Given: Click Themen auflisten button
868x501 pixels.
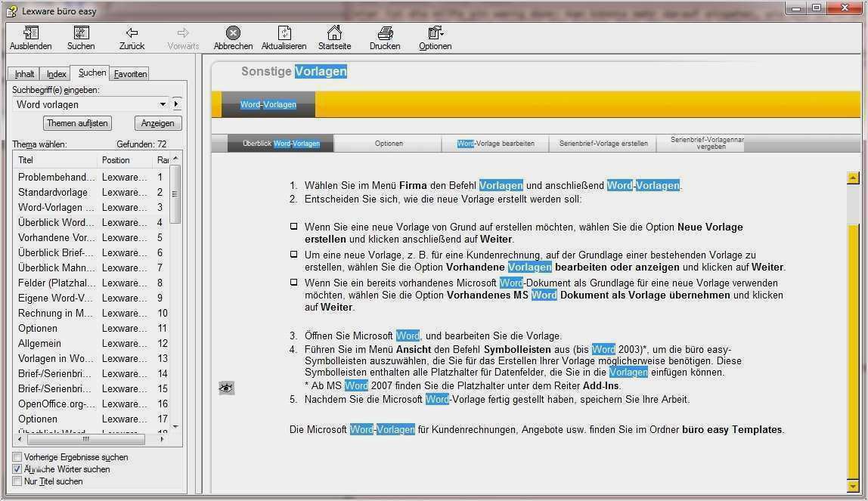Looking at the screenshot, I should pyautogui.click(x=77, y=123).
